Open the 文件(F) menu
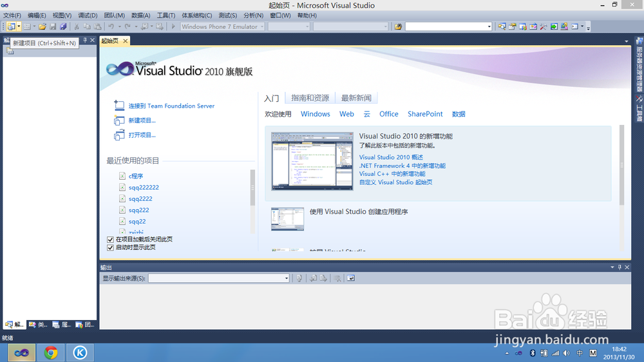Screen dimensions: 644x362 12,15
